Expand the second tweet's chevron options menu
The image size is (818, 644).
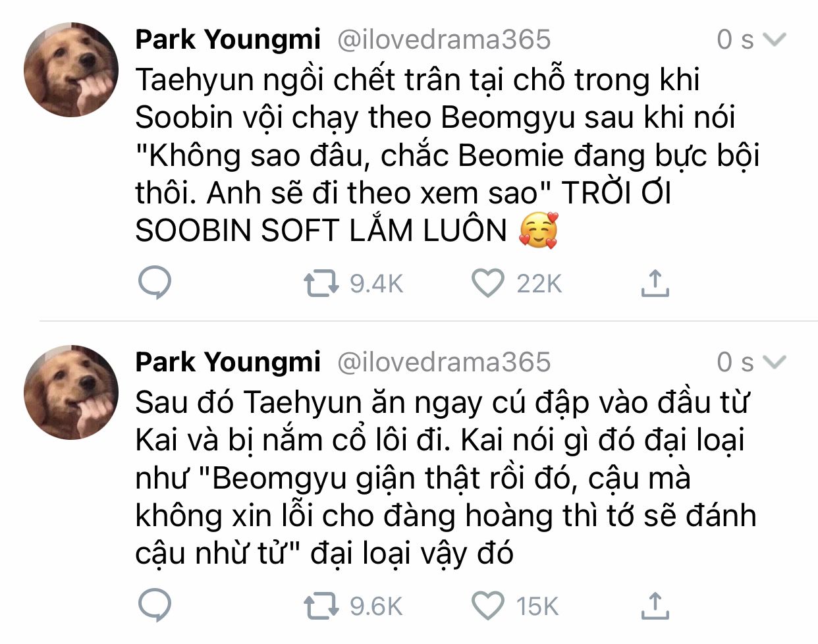pyautogui.click(x=775, y=363)
